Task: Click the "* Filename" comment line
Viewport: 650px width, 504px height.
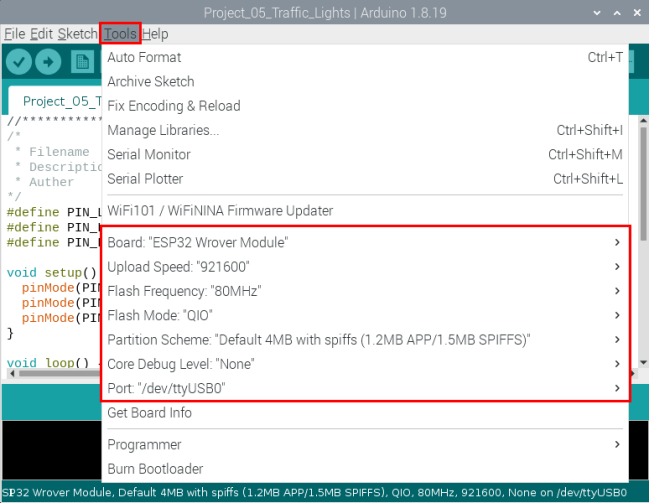Action: point(52,152)
